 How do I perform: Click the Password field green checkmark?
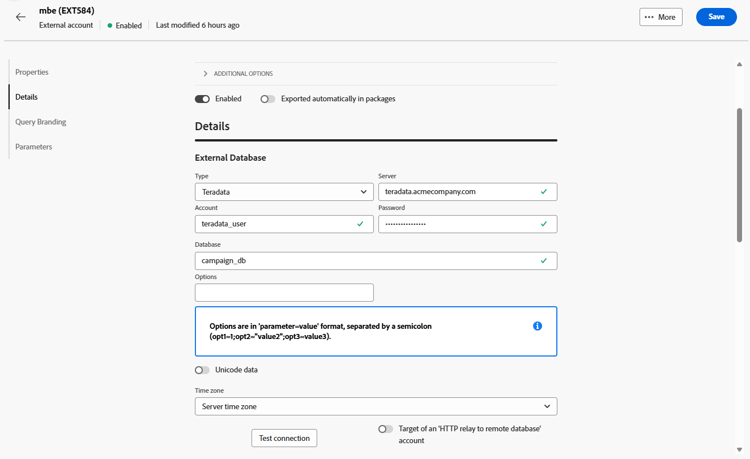coord(544,224)
